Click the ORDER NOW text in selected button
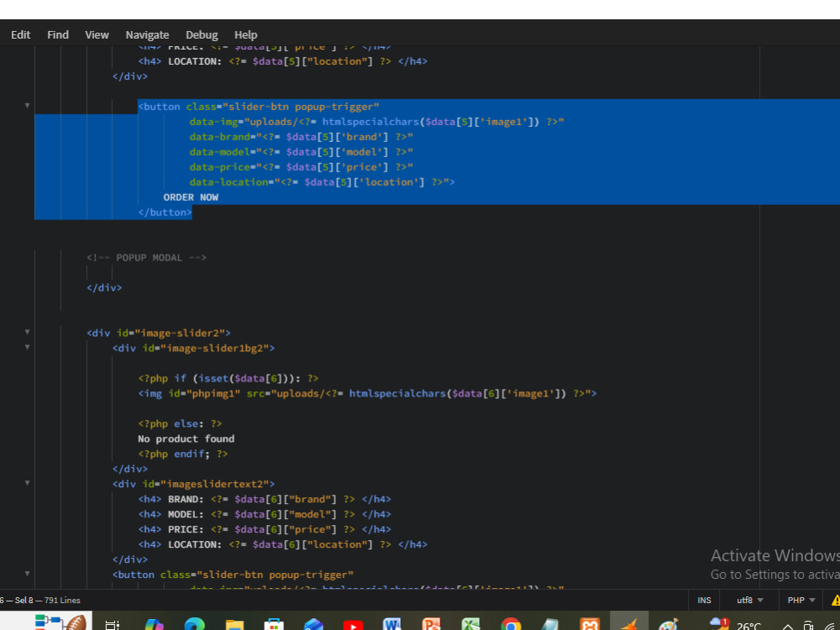The image size is (840, 630). coord(191,197)
